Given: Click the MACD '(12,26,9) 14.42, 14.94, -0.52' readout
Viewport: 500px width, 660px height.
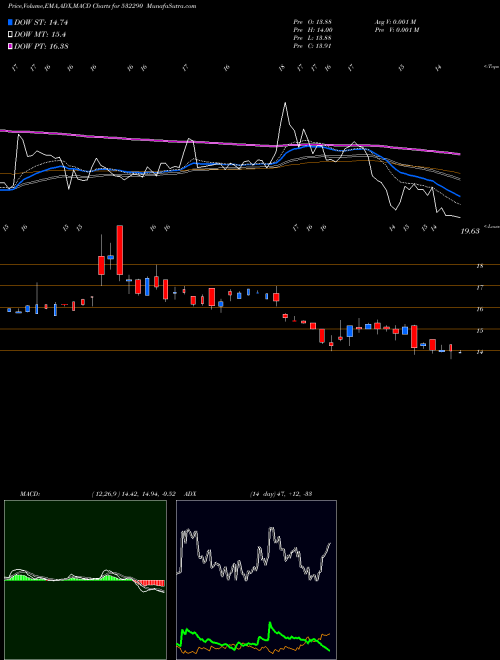Looking at the screenshot, I should click(136, 494).
